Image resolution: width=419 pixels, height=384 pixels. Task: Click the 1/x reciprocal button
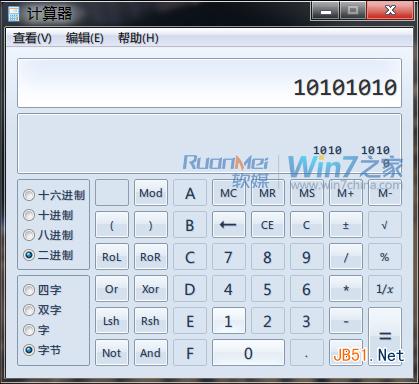[385, 289]
